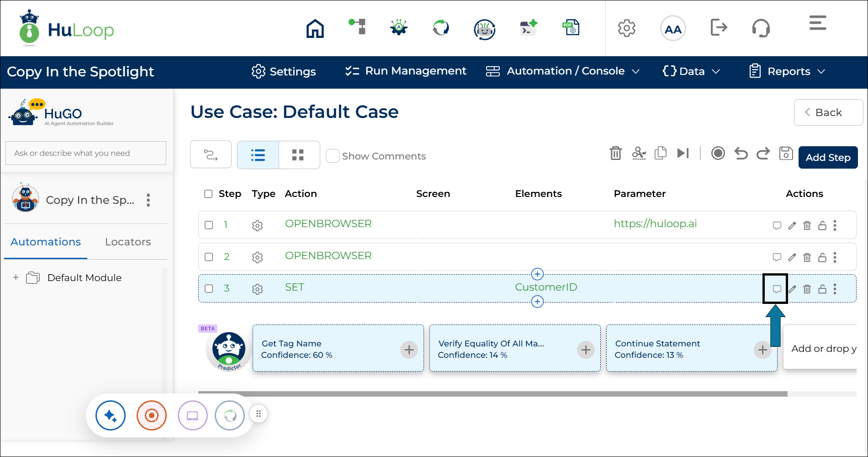Switch to grid view
Screen dimensions: 868x457
tap(299, 155)
